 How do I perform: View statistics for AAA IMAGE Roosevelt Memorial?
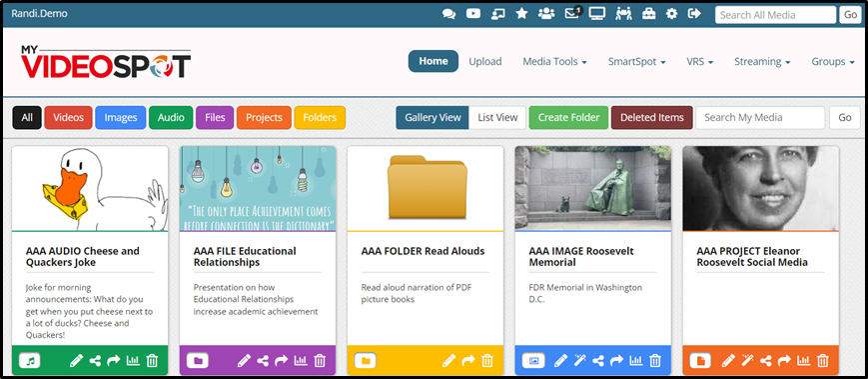636,361
